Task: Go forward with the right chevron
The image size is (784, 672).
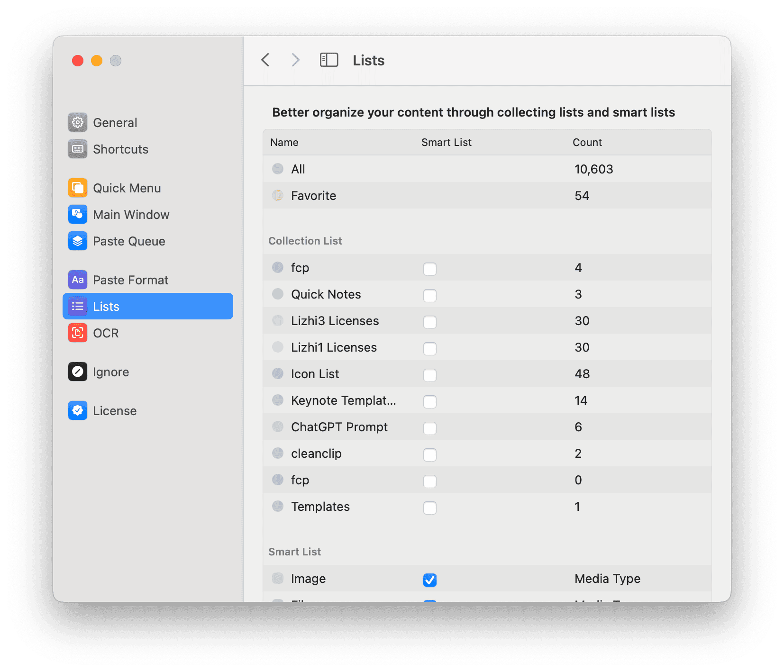Action: [296, 60]
